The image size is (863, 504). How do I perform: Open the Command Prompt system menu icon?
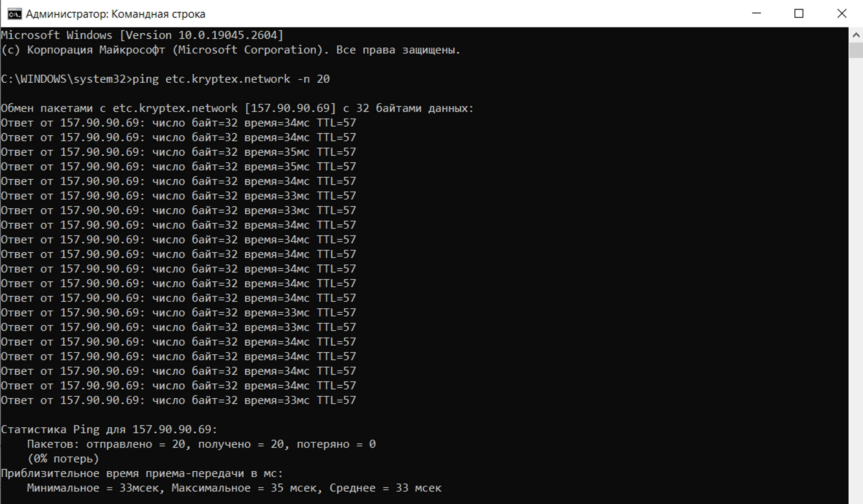coord(14,14)
